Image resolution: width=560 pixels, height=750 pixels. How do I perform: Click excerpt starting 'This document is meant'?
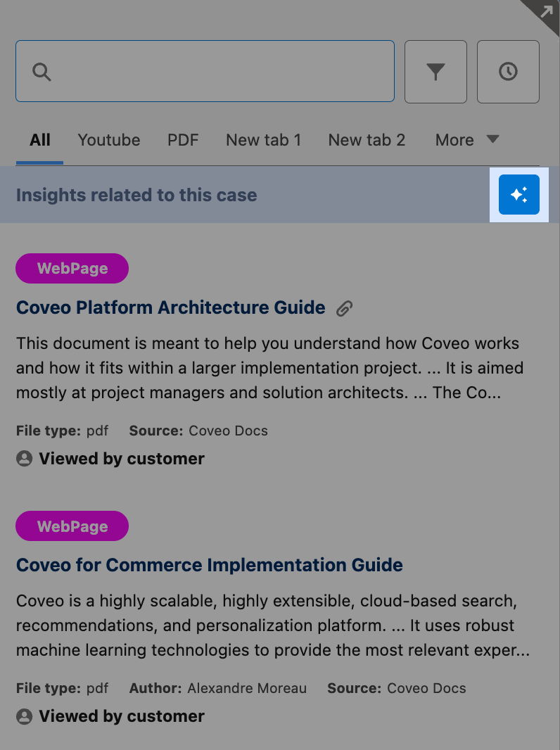point(269,368)
